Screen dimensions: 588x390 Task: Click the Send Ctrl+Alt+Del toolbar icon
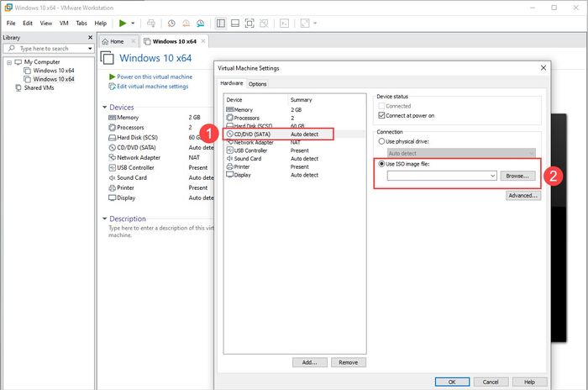pos(151,24)
